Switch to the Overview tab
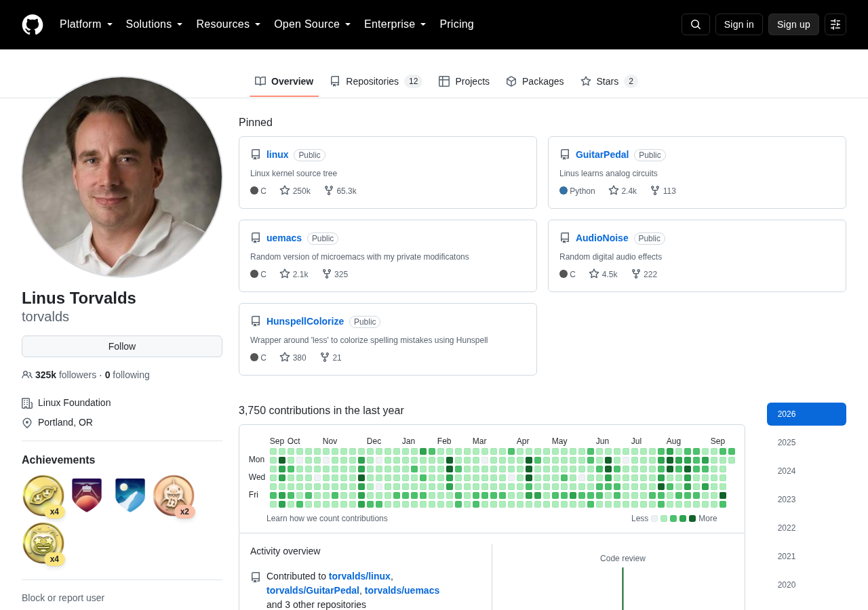The width and height of the screenshot is (868, 610). [x=284, y=81]
